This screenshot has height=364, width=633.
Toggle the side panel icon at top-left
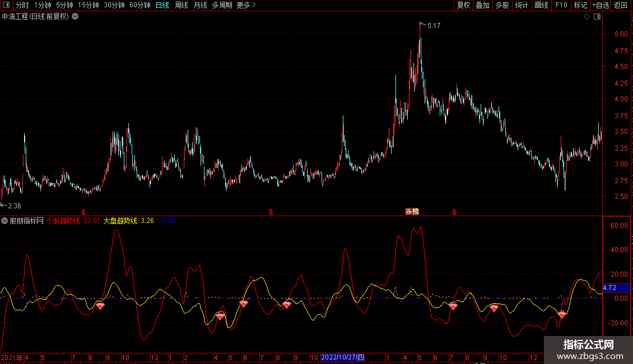pyautogui.click(x=6, y=5)
